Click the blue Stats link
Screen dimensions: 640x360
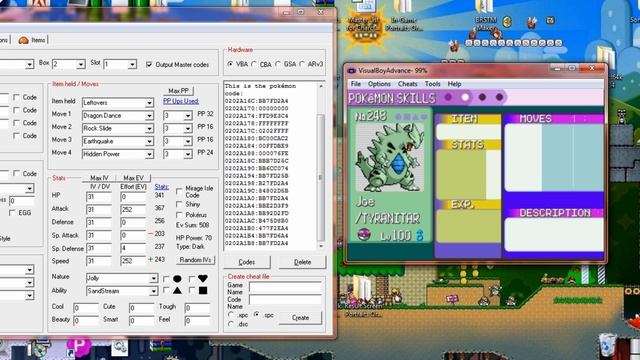pyautogui.click(x=161, y=187)
